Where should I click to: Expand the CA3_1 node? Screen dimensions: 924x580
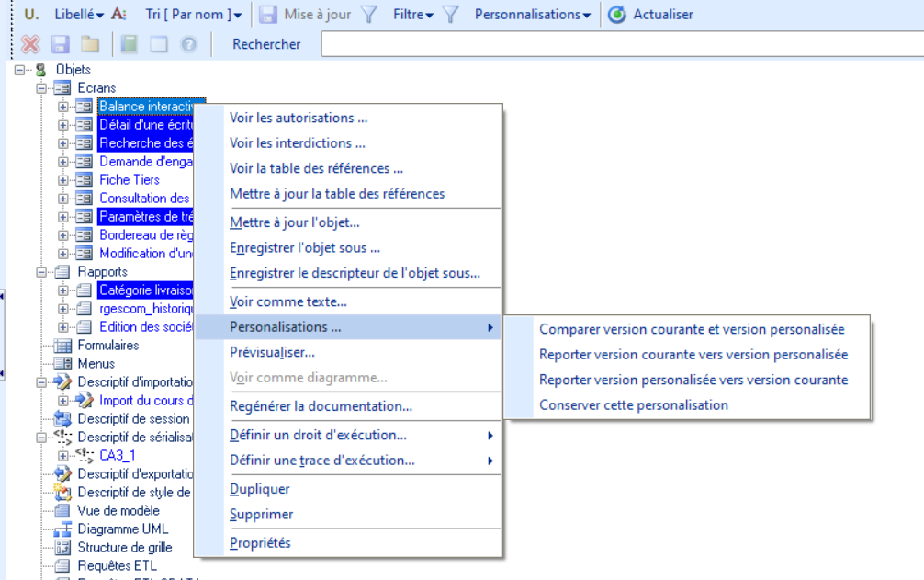[x=63, y=455]
